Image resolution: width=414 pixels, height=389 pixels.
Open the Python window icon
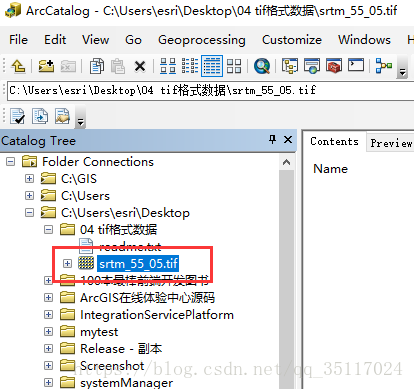click(356, 65)
